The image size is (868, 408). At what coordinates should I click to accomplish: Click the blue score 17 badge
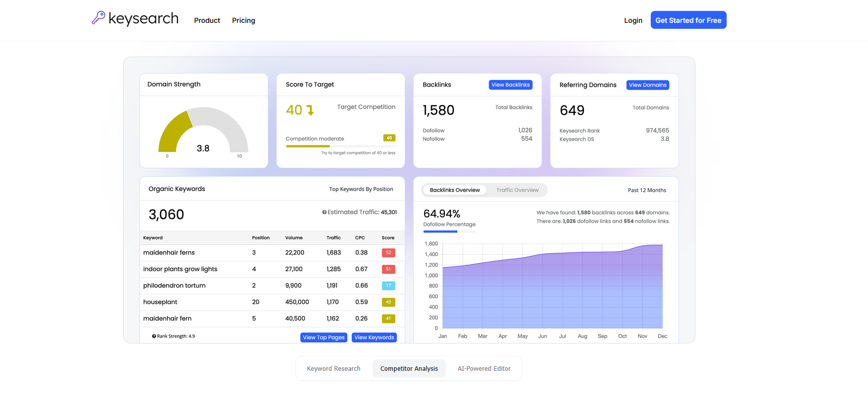point(388,285)
